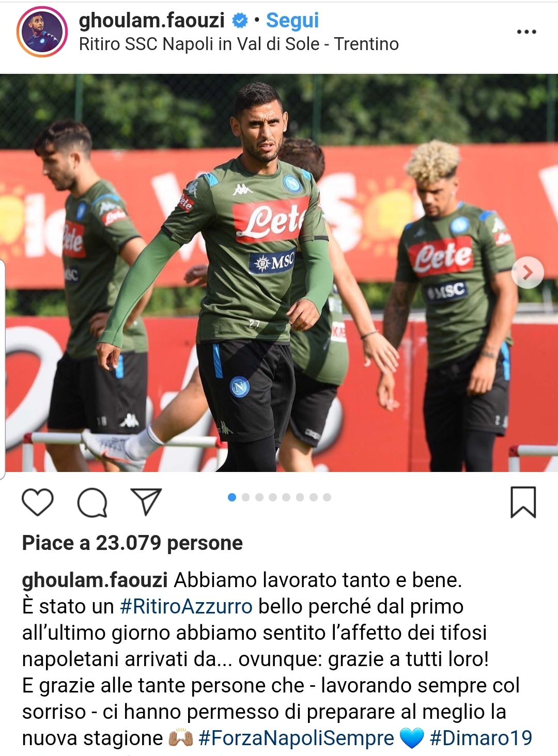Like the post with the heart icon

[x=38, y=502]
